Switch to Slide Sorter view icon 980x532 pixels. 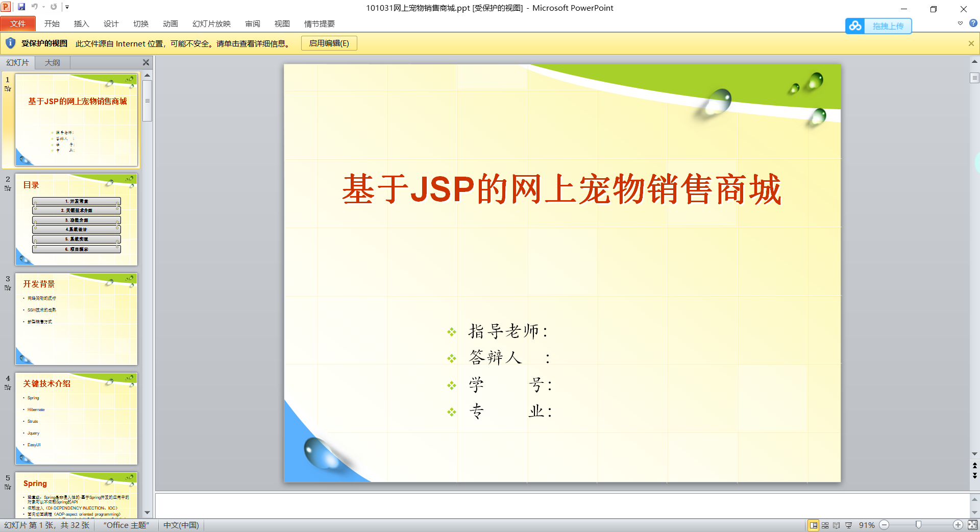click(x=825, y=525)
